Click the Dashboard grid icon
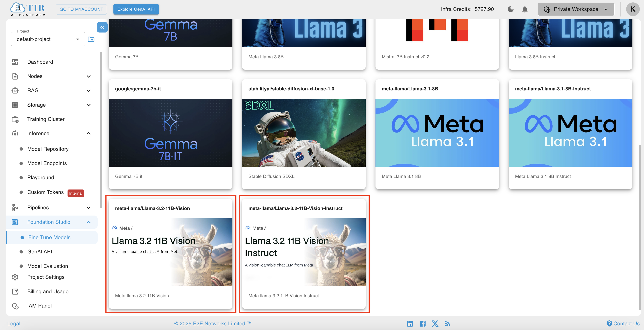Image resolution: width=644 pixels, height=330 pixels. (x=15, y=62)
